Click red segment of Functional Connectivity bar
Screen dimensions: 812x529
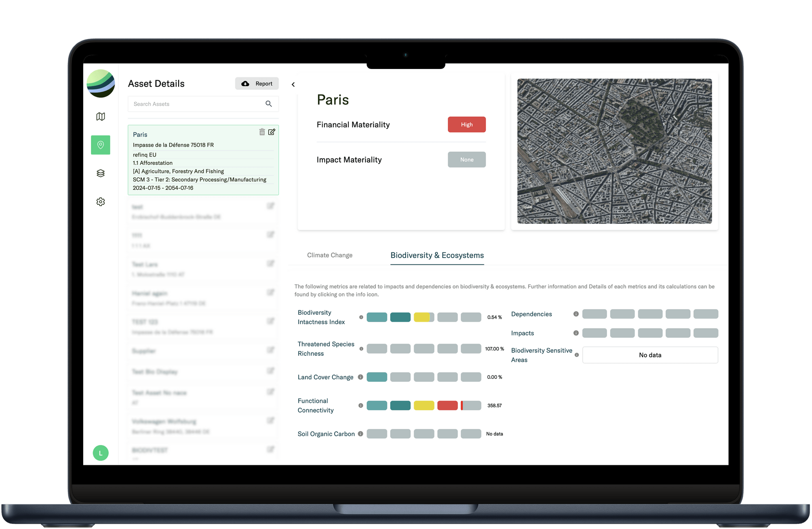point(447,406)
